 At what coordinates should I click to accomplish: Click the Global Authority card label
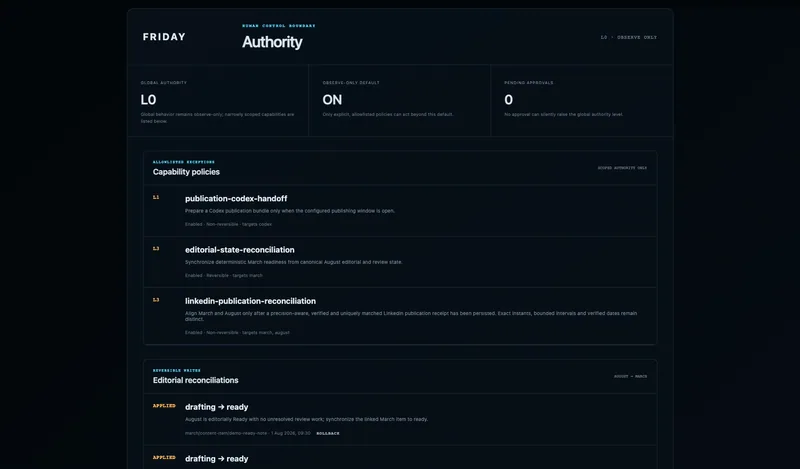coord(163,83)
